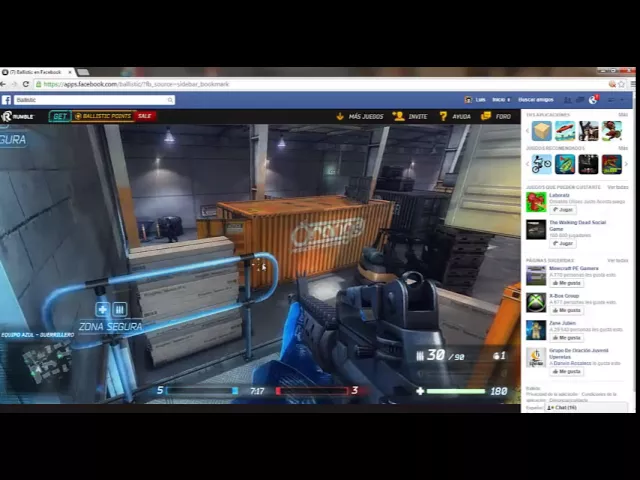Click the minimap in the game HUD
Image resolution: width=640 pixels, height=480 pixels.
click(48, 363)
